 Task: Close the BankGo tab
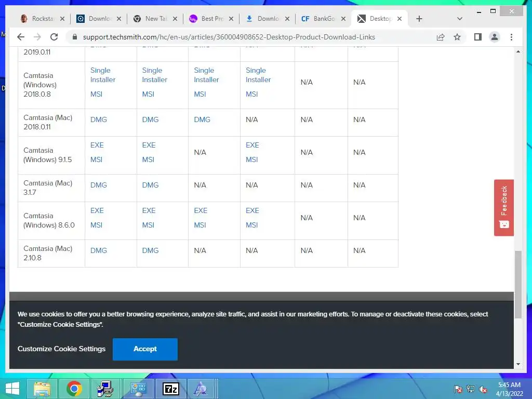[x=343, y=19]
